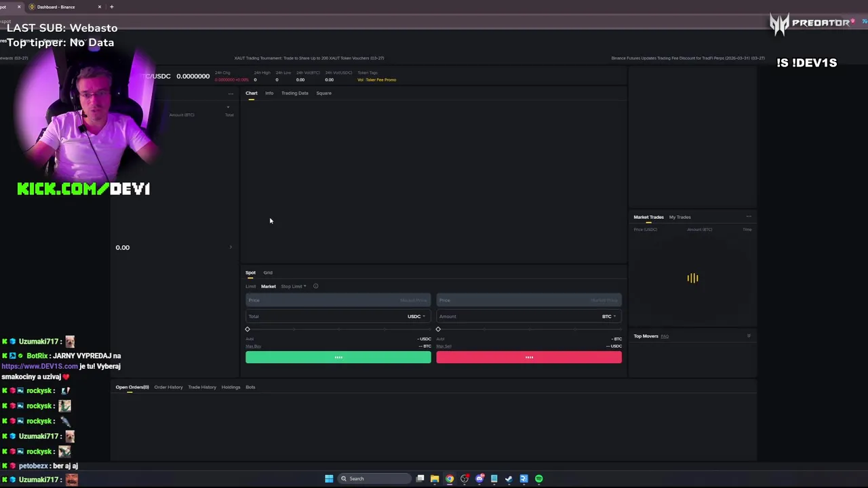This screenshot has height=488, width=868.
Task: Select the Spot trading tab
Action: point(251,272)
